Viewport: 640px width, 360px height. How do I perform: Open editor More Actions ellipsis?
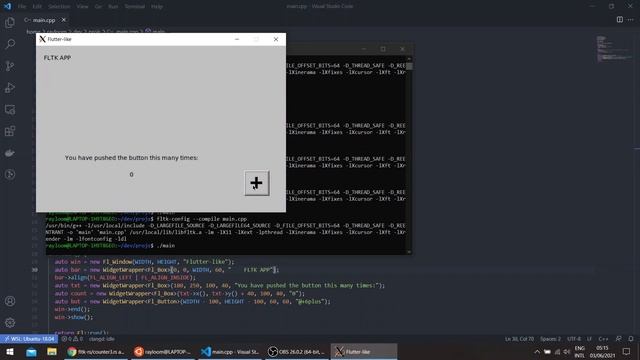(631, 20)
